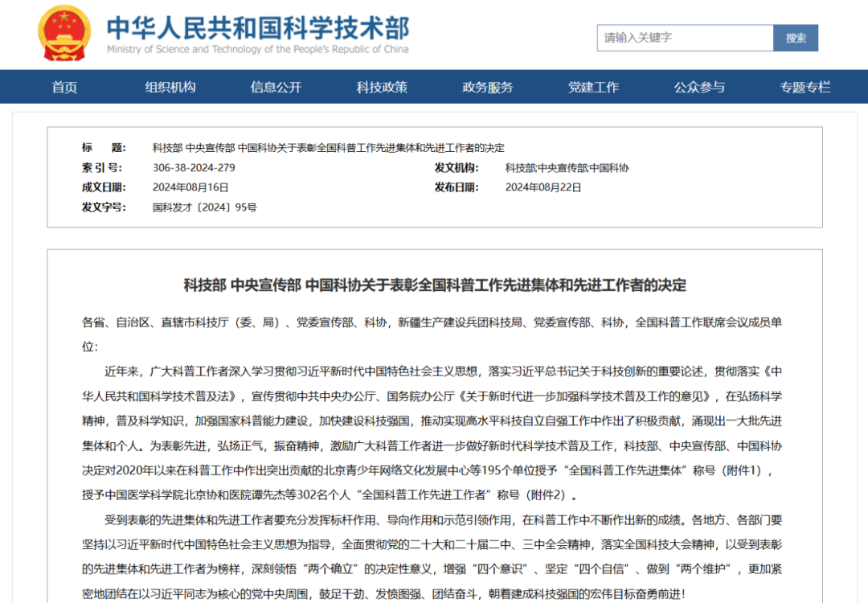This screenshot has height=603, width=868.
Task: Navigate to 党建工作 section
Action: pos(593,87)
